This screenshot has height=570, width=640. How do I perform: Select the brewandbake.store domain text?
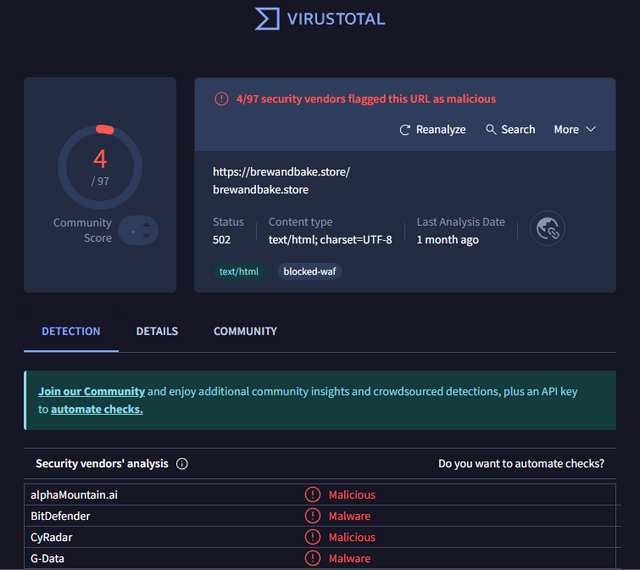pyautogui.click(x=260, y=190)
